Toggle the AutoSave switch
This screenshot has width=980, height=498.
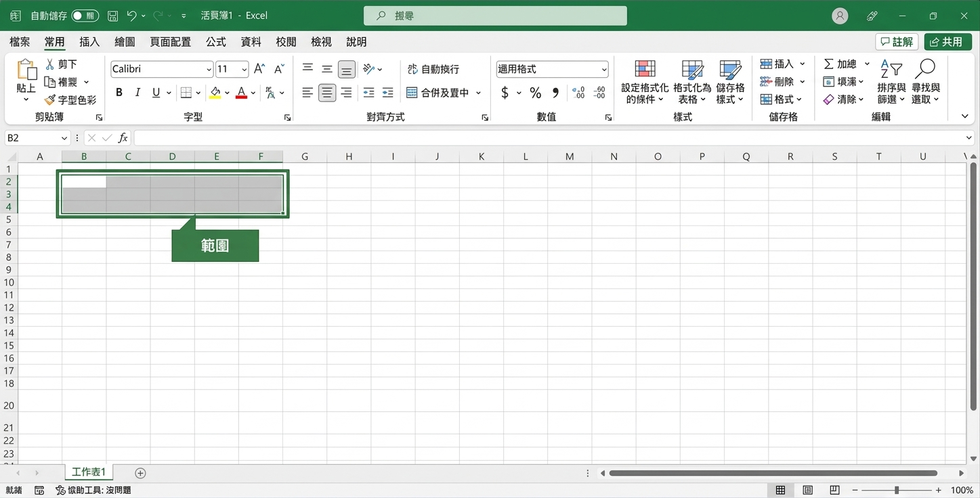point(85,16)
